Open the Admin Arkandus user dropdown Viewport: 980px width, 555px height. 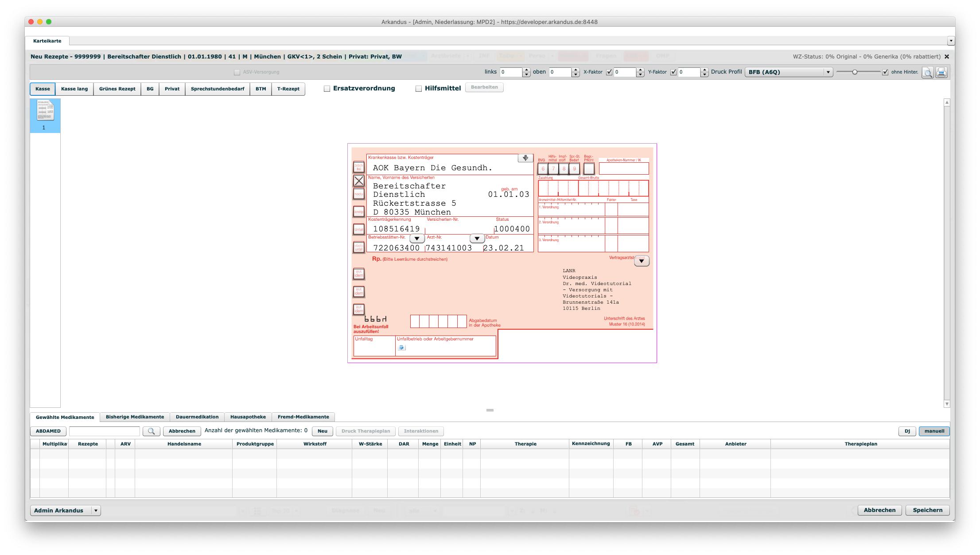point(96,511)
